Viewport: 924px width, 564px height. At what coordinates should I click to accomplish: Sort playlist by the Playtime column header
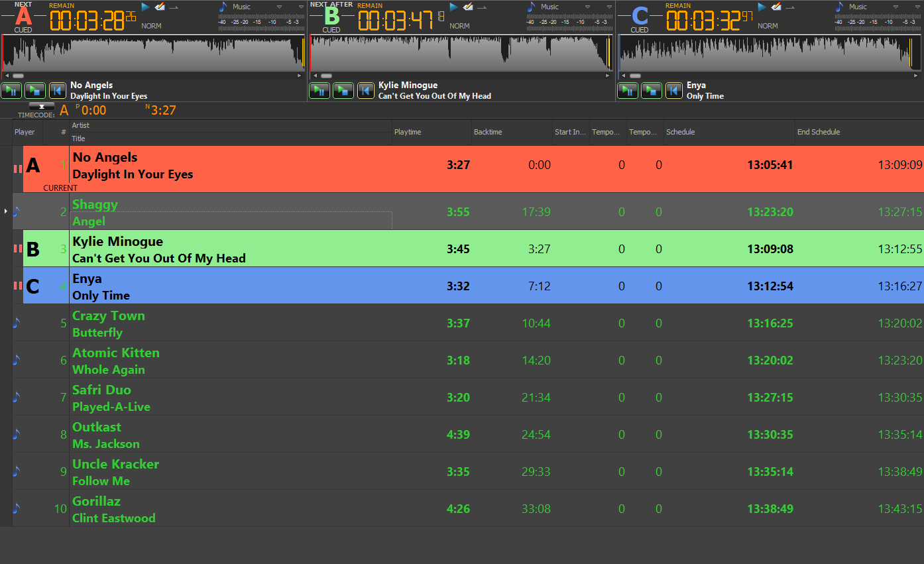pyautogui.click(x=408, y=132)
